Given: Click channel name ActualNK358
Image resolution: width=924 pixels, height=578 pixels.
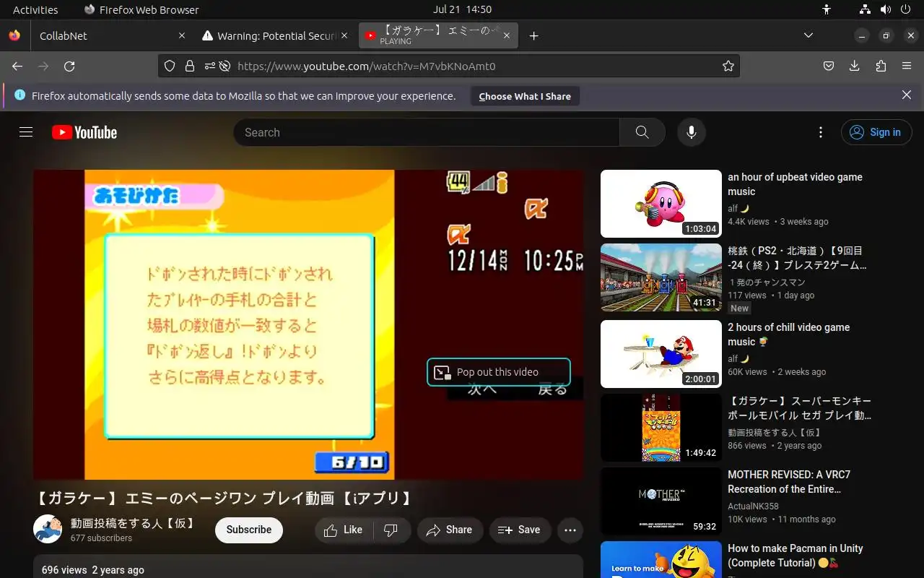Looking at the screenshot, I should (753, 506).
